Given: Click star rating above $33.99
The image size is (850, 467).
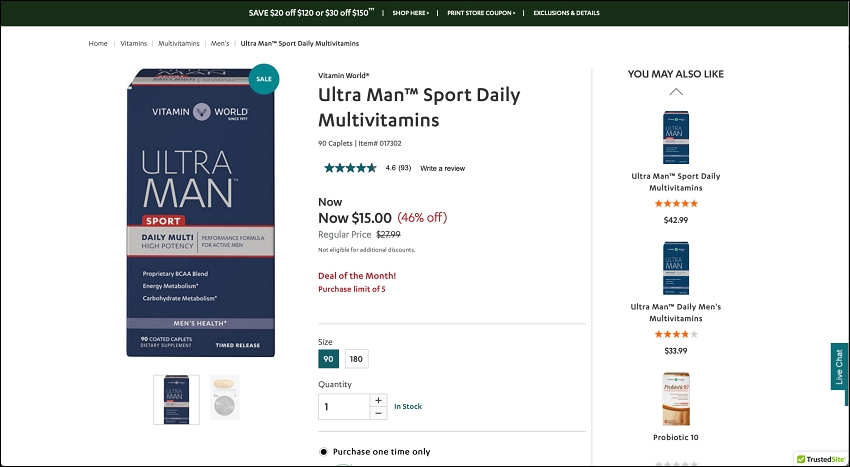Looking at the screenshot, I should tap(675, 334).
